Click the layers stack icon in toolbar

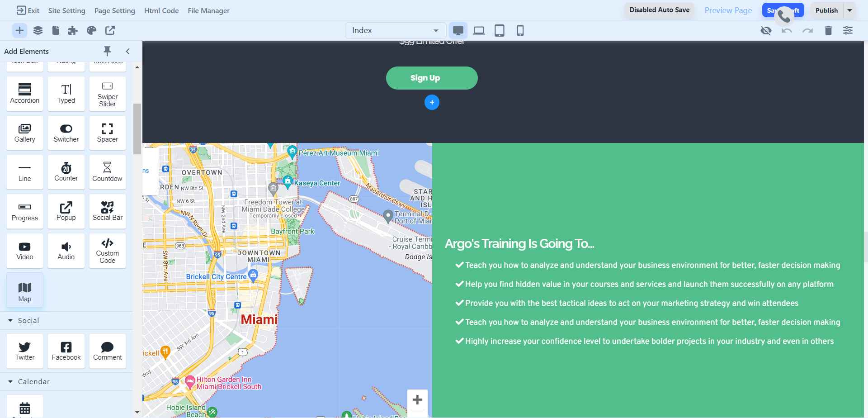pyautogui.click(x=38, y=30)
